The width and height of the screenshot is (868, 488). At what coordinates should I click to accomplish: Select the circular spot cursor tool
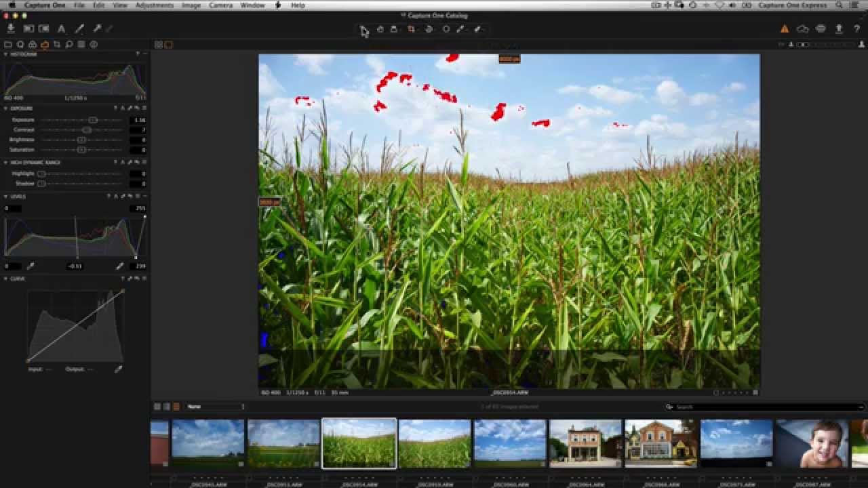pyautogui.click(x=446, y=29)
